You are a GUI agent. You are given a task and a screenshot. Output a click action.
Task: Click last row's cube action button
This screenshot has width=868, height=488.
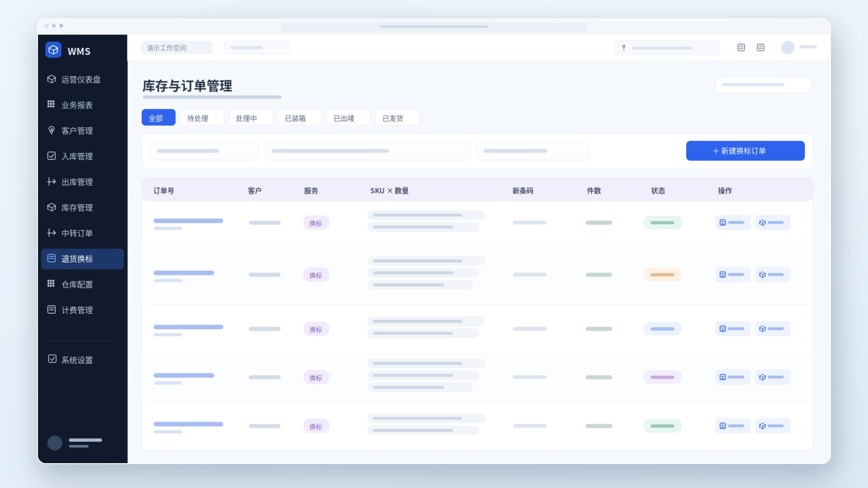(773, 426)
